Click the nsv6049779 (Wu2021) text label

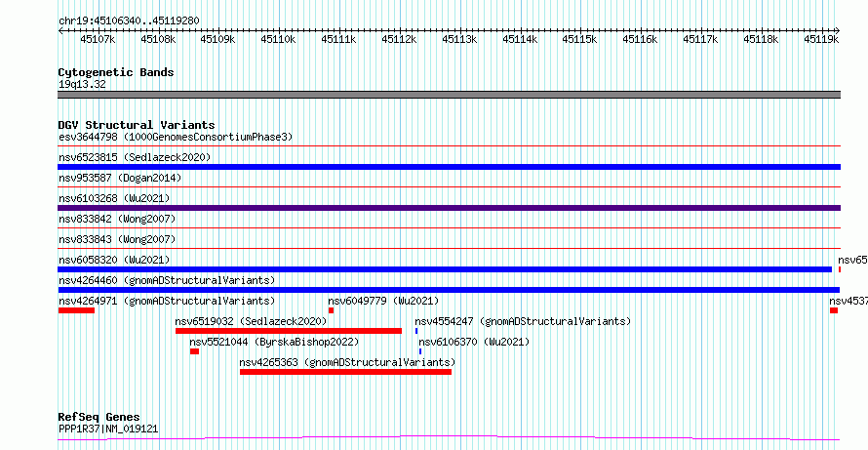point(383,301)
